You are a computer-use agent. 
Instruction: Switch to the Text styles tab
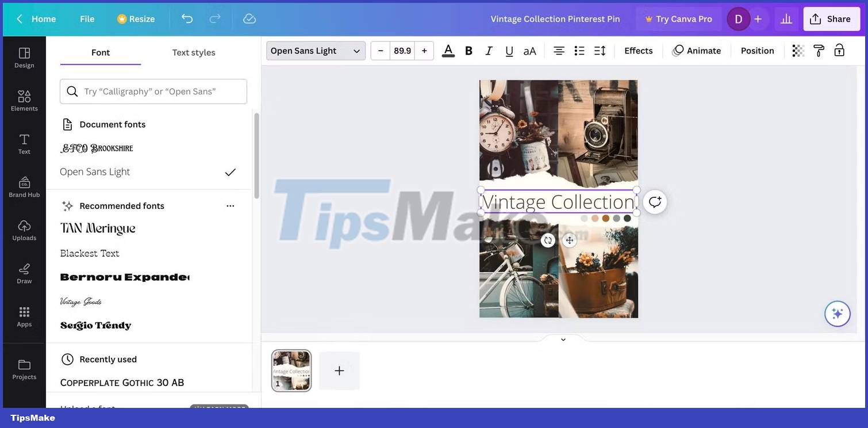click(x=193, y=51)
